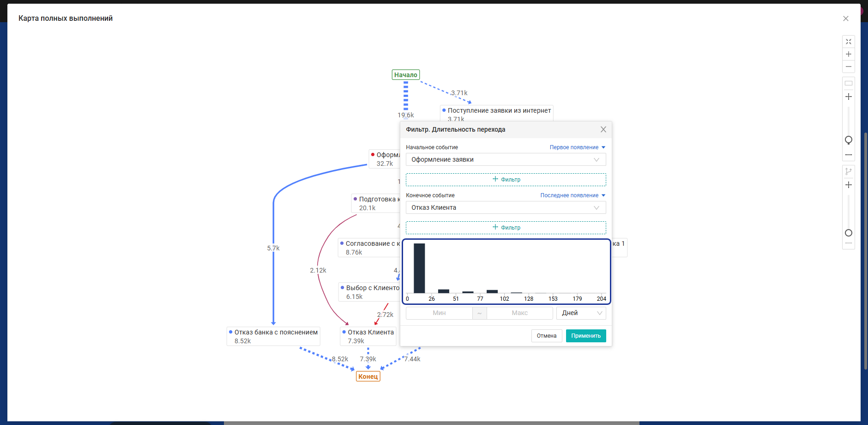Close the transition duration filter dialog
This screenshot has height=425, width=868.
click(x=603, y=129)
